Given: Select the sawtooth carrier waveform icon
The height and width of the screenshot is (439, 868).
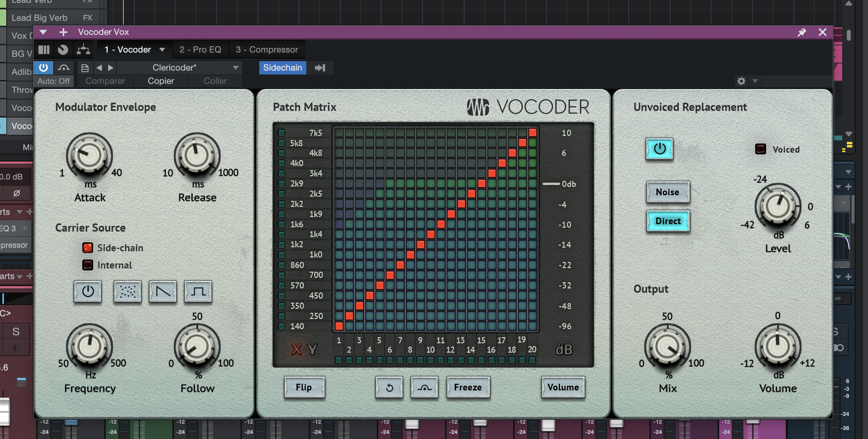Looking at the screenshot, I should tap(163, 291).
